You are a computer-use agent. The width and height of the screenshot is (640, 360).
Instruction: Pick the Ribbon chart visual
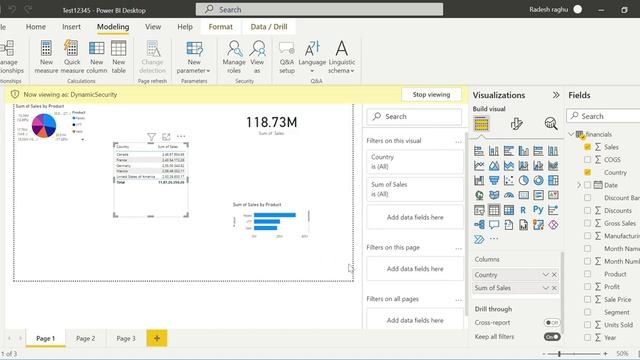coord(553,166)
